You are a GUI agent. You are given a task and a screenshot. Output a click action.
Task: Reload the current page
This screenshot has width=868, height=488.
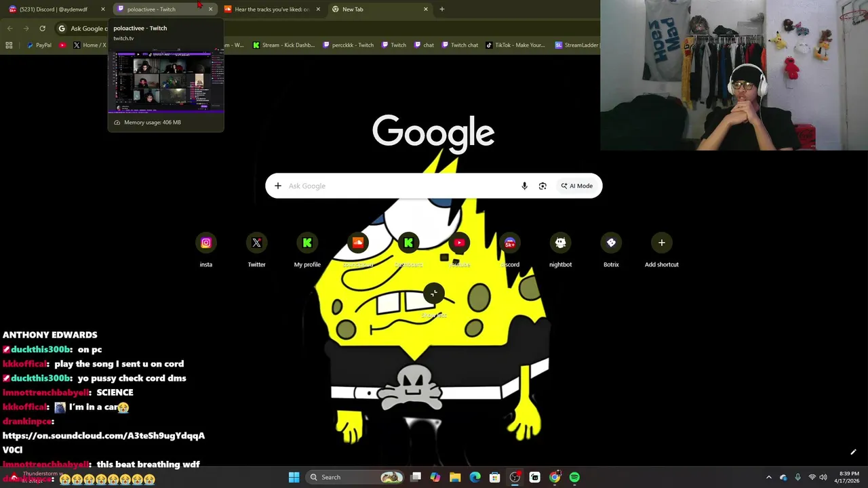pyautogui.click(x=42, y=28)
